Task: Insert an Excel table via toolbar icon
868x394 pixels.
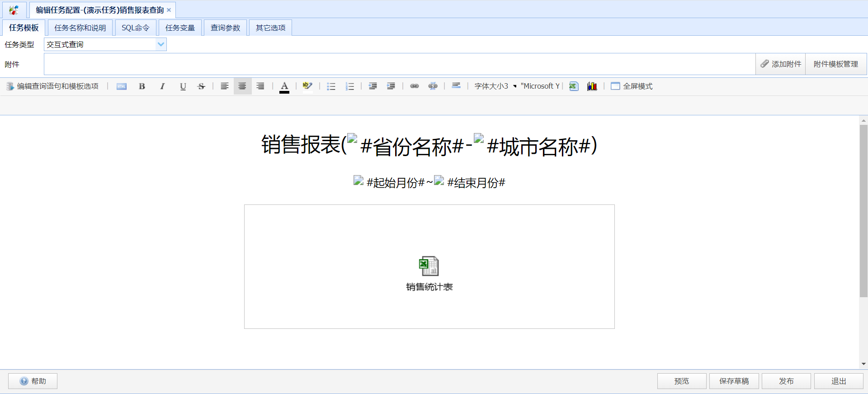Action: 574,86
